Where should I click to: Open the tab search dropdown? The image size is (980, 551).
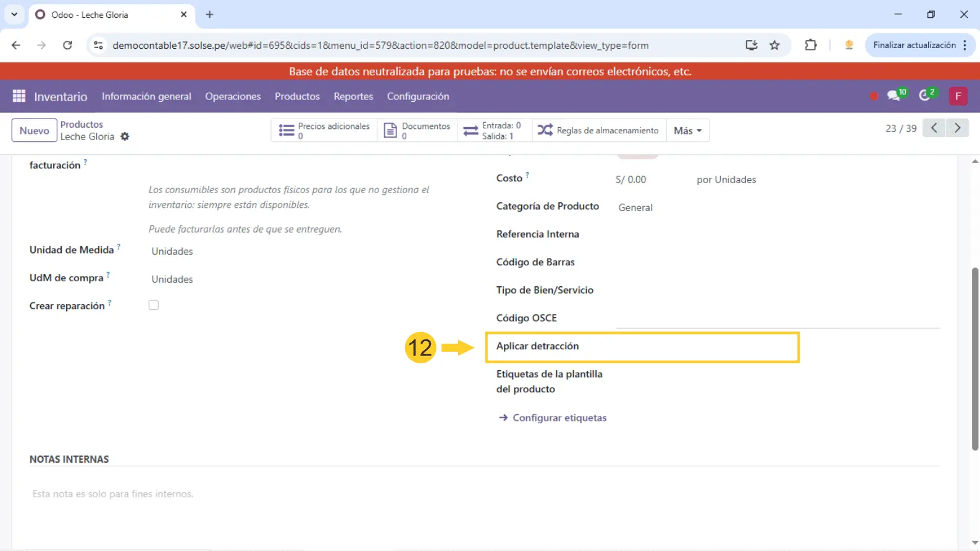pyautogui.click(x=14, y=14)
